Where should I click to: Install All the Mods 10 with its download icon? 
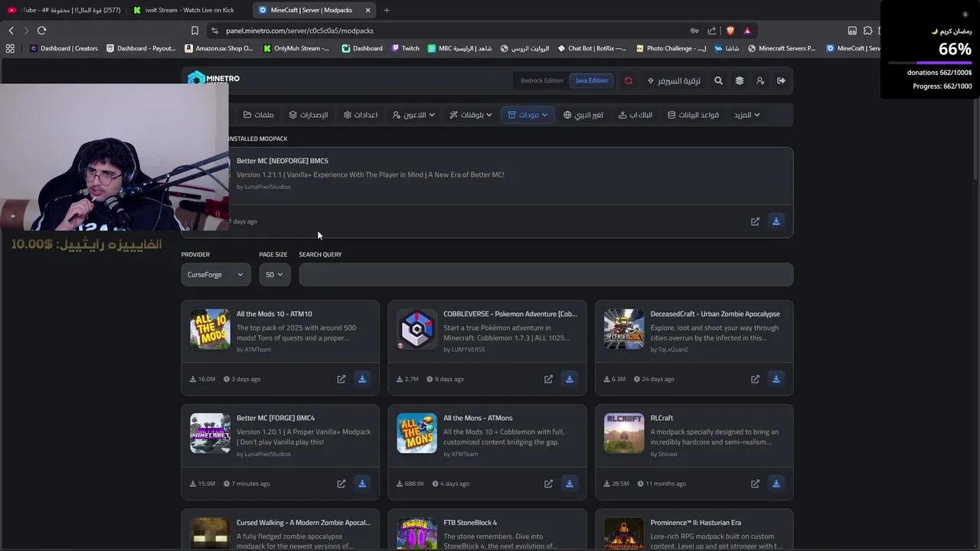tap(362, 379)
